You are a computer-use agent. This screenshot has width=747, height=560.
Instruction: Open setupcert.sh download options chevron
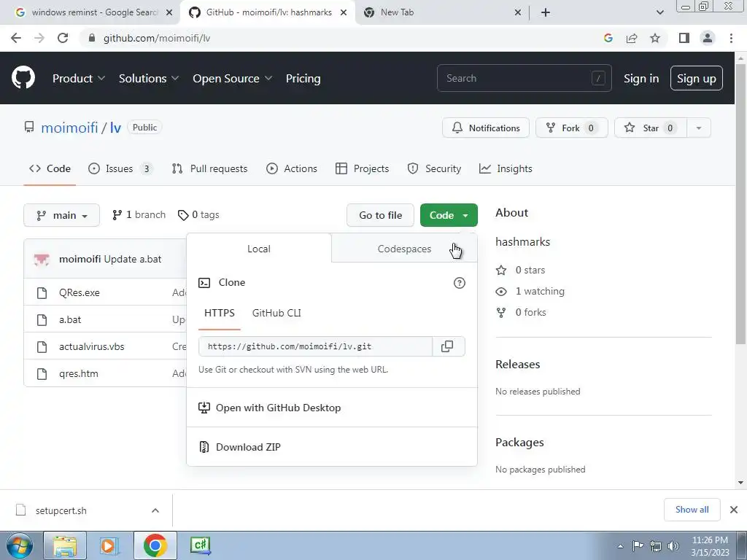(155, 510)
